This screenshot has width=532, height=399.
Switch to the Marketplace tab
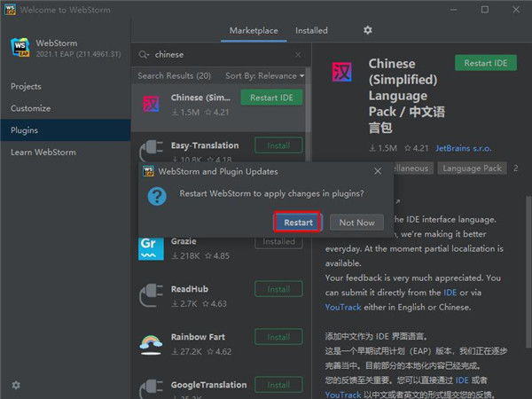[254, 30]
